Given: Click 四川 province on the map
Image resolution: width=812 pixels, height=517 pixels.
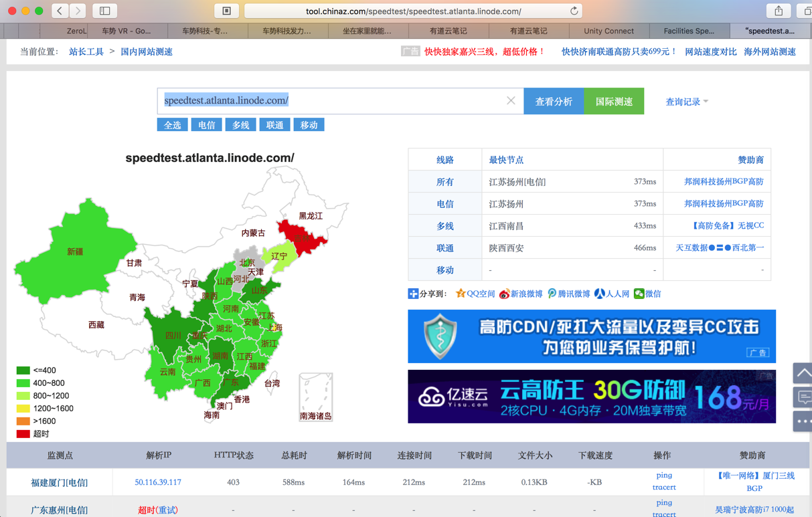Looking at the screenshot, I should pos(173,336).
